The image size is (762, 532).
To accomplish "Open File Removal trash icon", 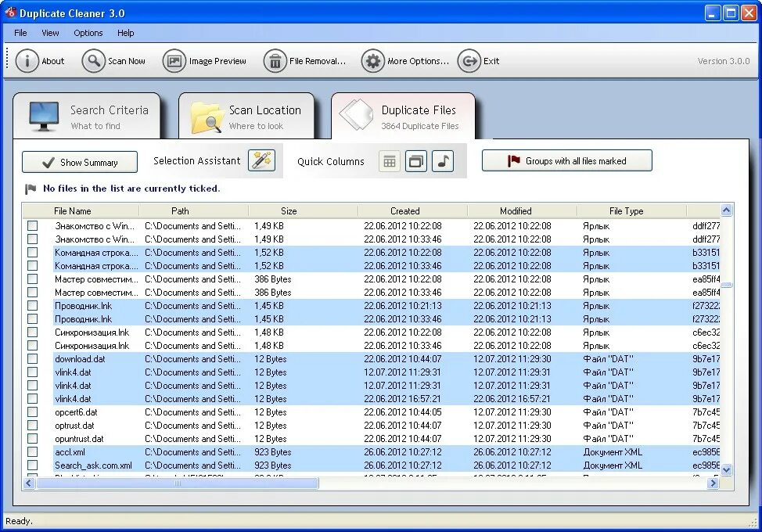I will (x=275, y=61).
